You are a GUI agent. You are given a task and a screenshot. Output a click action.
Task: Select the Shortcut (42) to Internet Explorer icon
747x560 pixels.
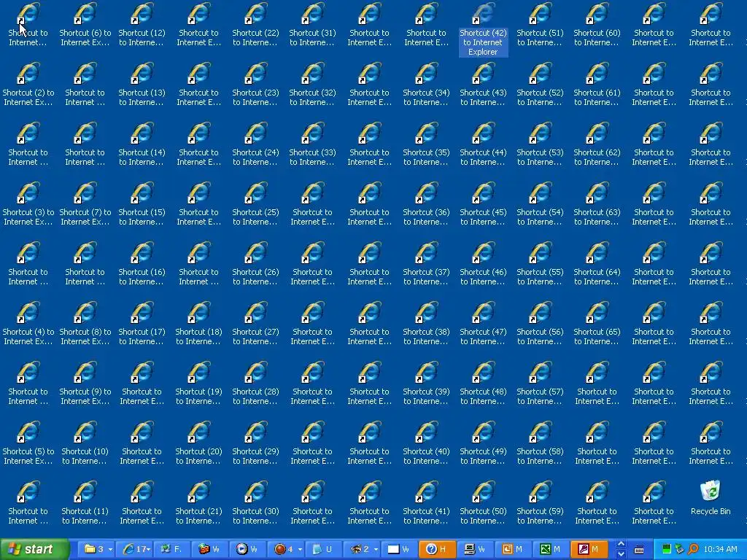point(483,28)
